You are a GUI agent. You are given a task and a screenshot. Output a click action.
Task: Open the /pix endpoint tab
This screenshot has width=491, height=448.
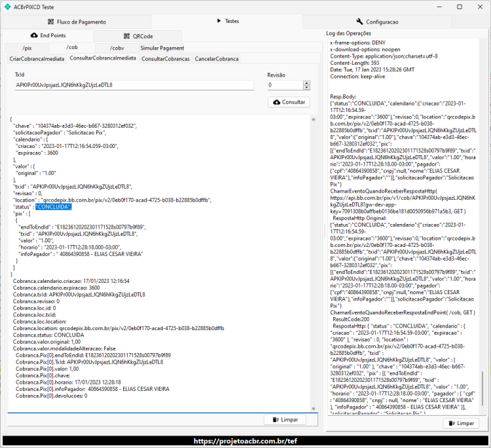[27, 48]
